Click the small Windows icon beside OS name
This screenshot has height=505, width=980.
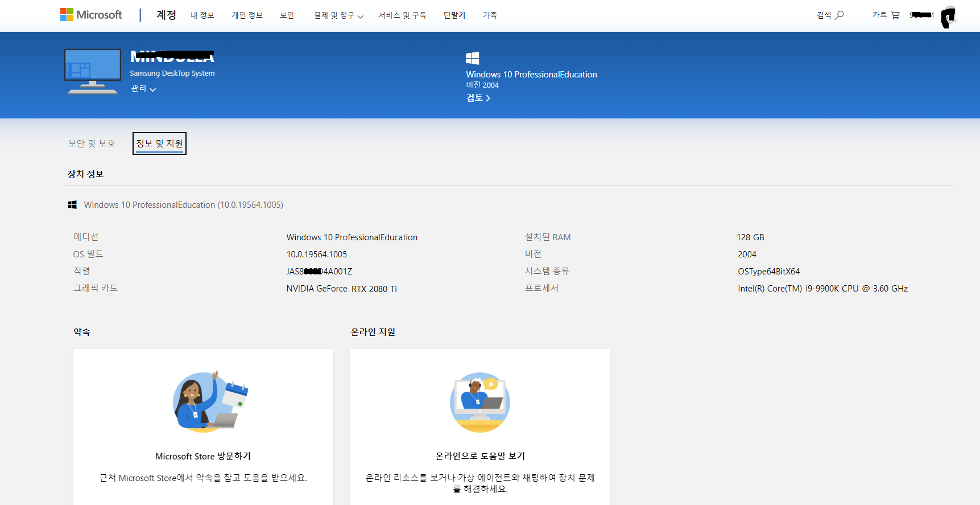click(x=72, y=205)
